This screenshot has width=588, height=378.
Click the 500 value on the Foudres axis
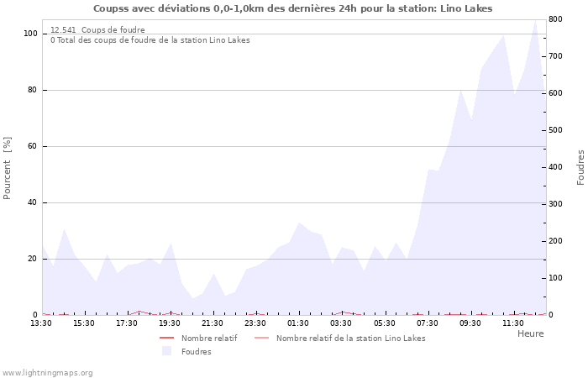(x=555, y=130)
